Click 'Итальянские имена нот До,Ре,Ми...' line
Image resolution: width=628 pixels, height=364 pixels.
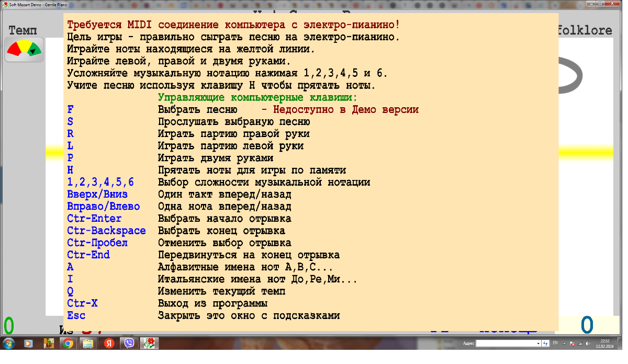(257, 279)
